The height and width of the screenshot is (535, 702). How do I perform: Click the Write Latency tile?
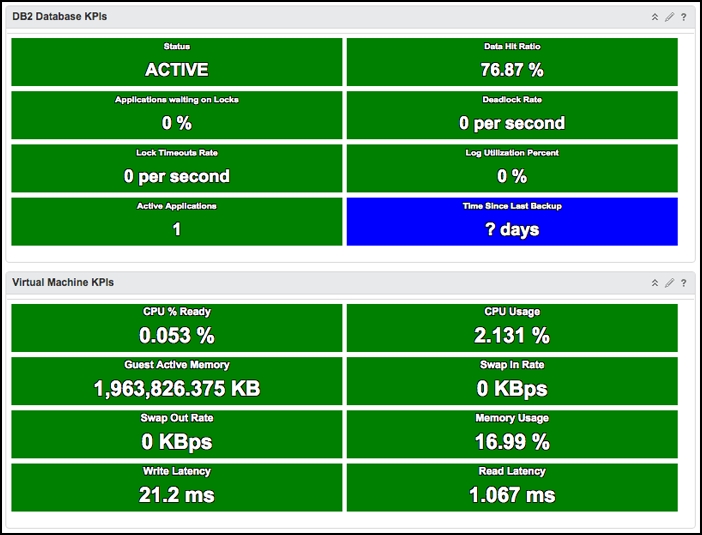coord(177,488)
